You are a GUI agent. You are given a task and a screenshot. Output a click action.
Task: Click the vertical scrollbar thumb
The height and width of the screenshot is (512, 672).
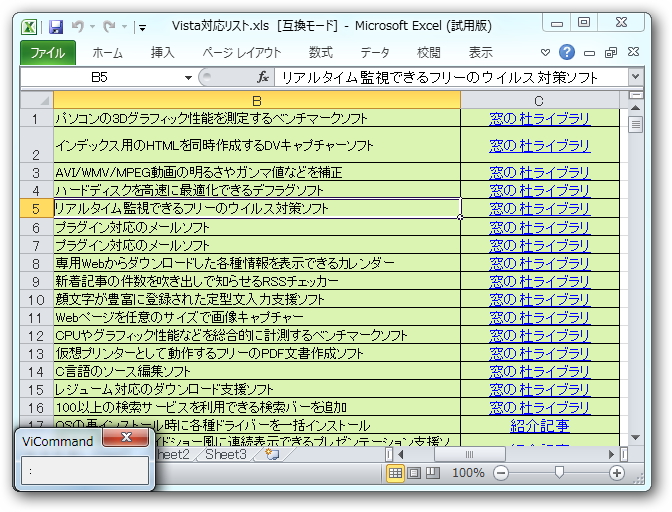[x=636, y=125]
